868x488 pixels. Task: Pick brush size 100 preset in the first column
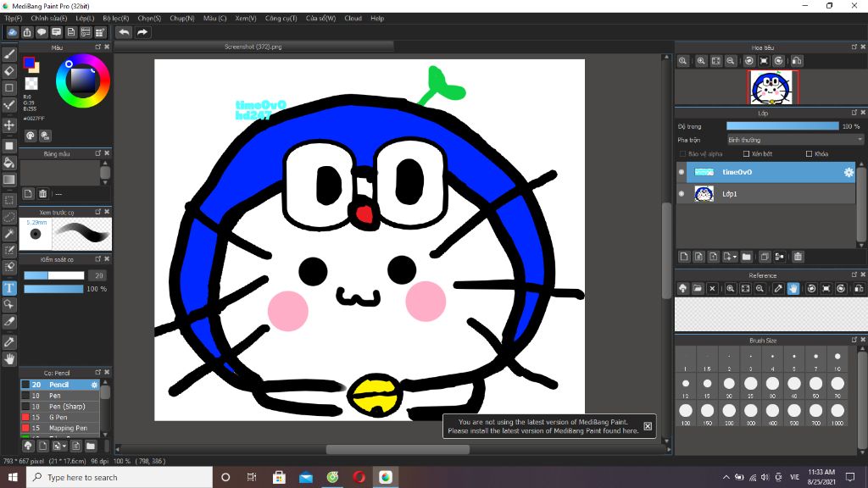(x=686, y=411)
